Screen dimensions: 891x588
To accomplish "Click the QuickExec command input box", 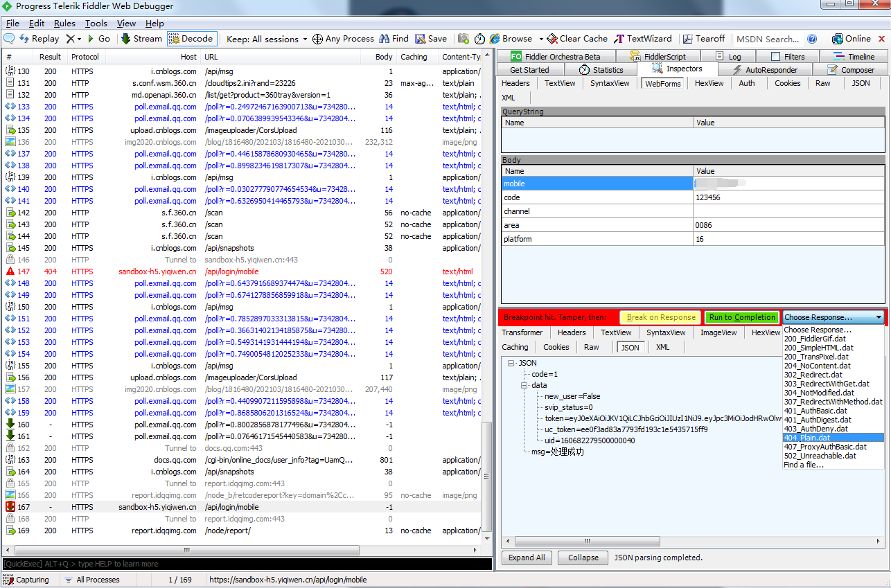I will pos(247,564).
